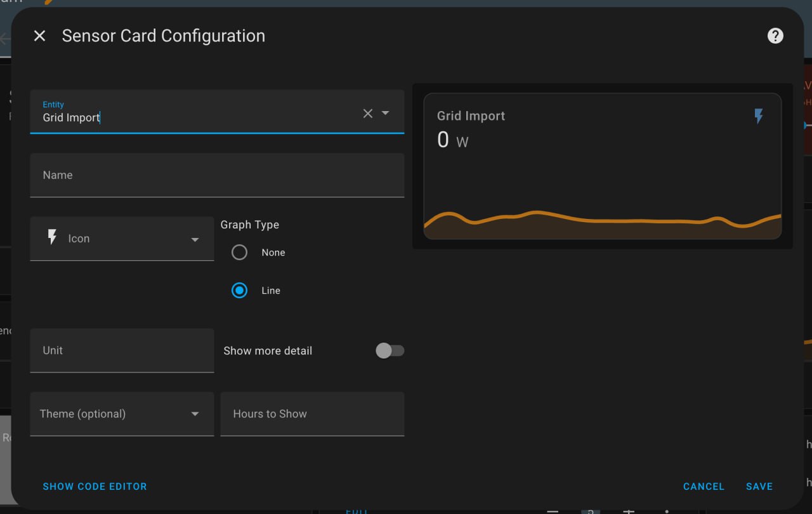The image size is (812, 514).
Task: Click into the Unit text field
Action: click(122, 350)
